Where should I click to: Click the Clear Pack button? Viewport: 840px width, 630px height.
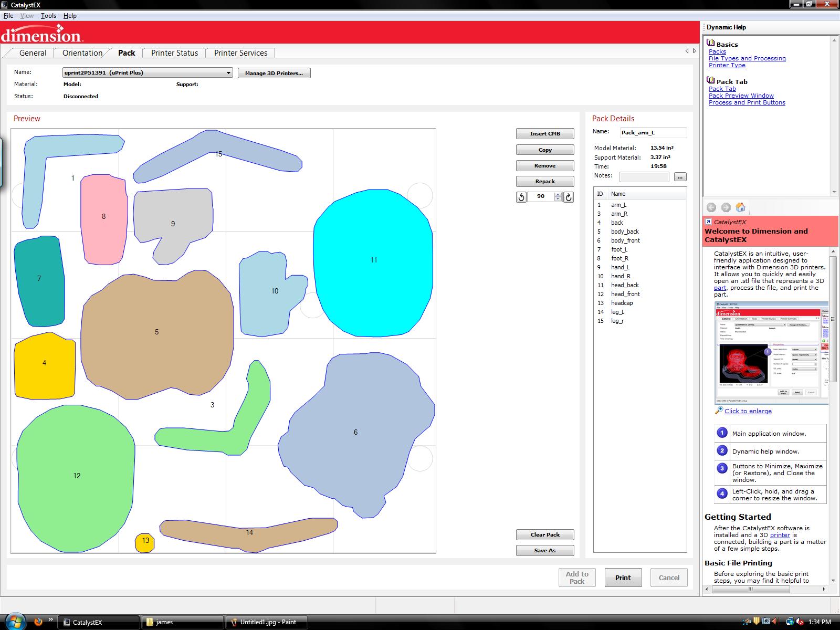pyautogui.click(x=545, y=535)
